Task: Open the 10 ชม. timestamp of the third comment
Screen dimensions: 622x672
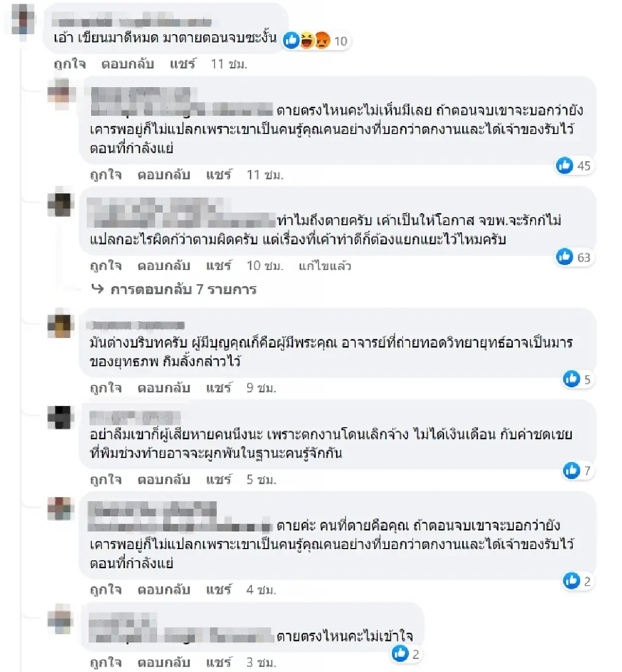Action: (x=265, y=266)
